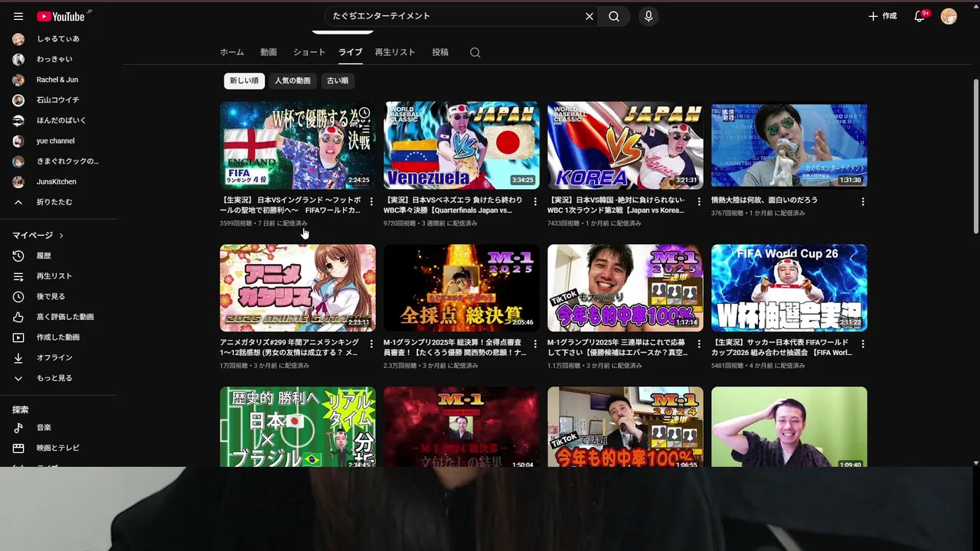
Task: Open Korea vs Japan WBC thumbnail
Action: [626, 145]
